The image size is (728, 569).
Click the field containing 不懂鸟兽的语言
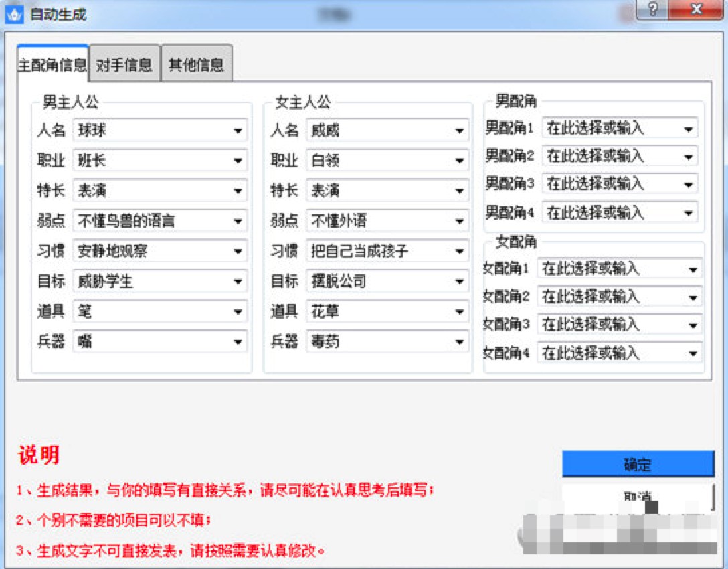[160, 221]
